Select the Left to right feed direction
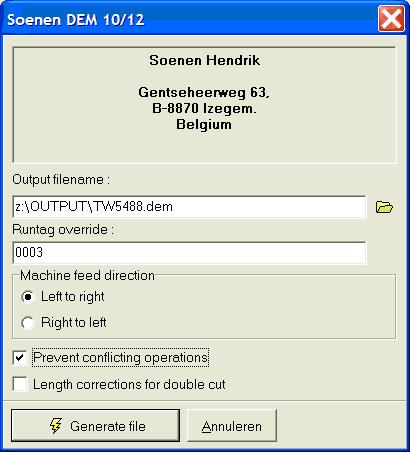Viewport: 410px width, 452px height. coord(27,297)
